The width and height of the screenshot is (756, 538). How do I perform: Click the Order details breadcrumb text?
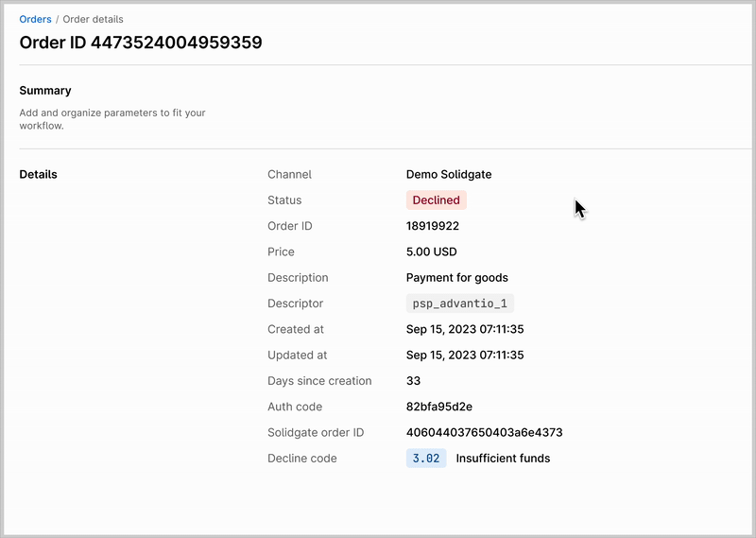[93, 19]
